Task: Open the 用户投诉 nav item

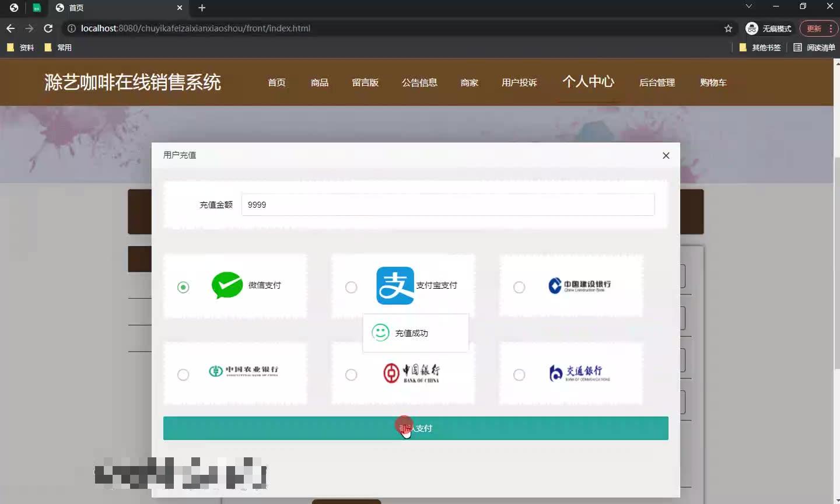Action: [x=519, y=82]
